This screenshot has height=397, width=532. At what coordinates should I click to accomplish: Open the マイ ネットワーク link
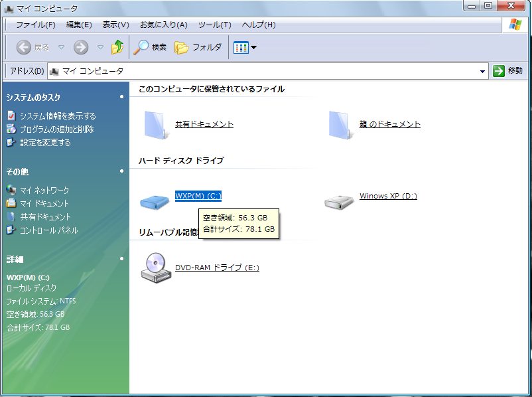(x=44, y=190)
